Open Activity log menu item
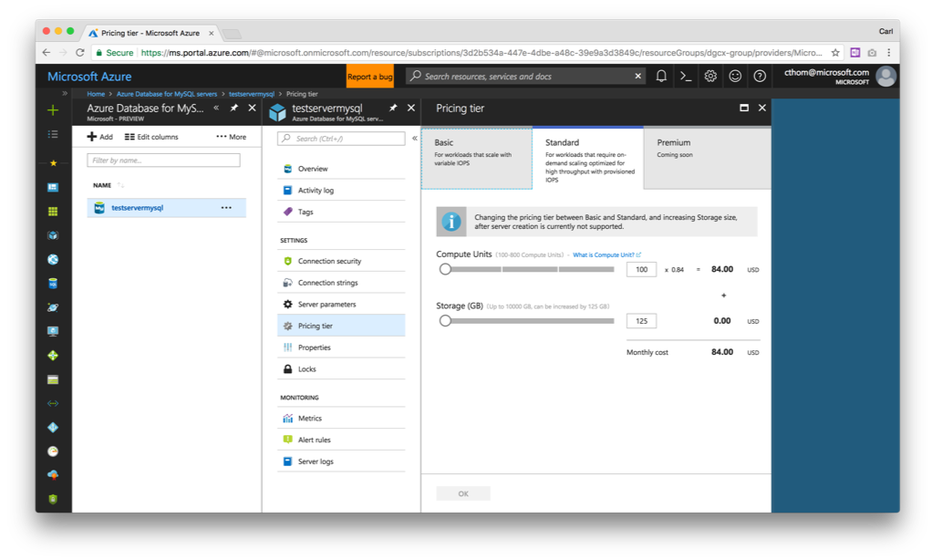This screenshot has height=560, width=932. (341, 191)
